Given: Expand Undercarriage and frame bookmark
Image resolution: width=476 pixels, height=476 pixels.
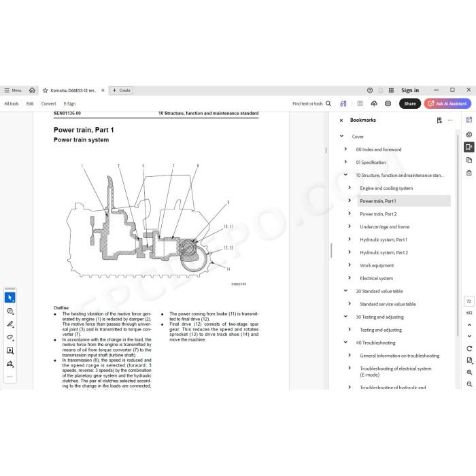Looking at the screenshot, I should coord(350,226).
